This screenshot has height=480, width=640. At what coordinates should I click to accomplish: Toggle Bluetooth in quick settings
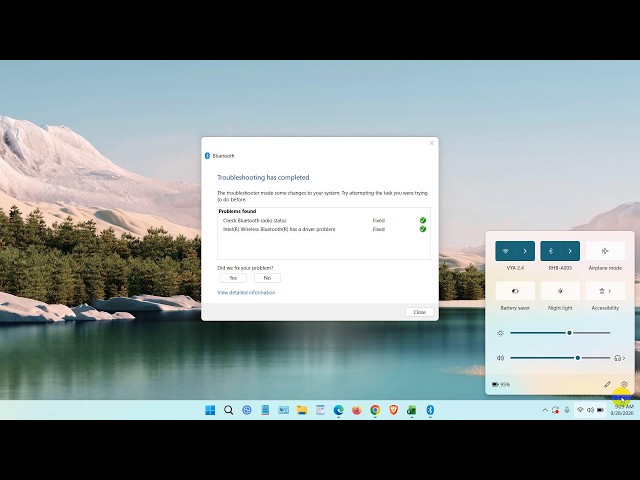(x=550, y=251)
